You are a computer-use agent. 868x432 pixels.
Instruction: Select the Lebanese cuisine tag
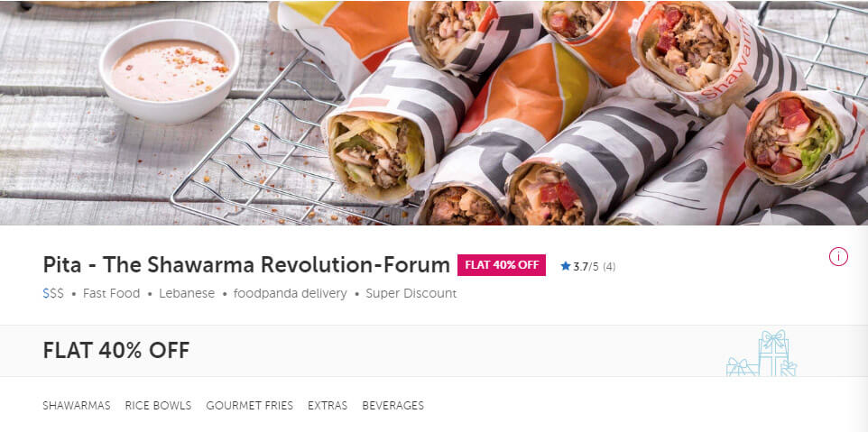click(187, 294)
